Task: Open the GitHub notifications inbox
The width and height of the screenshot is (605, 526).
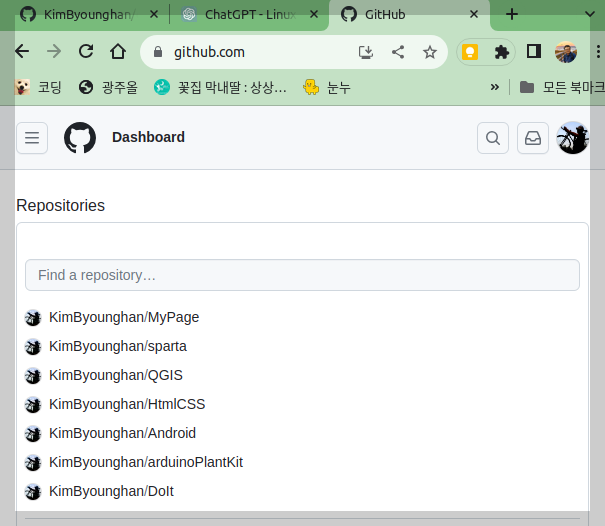Action: (533, 138)
